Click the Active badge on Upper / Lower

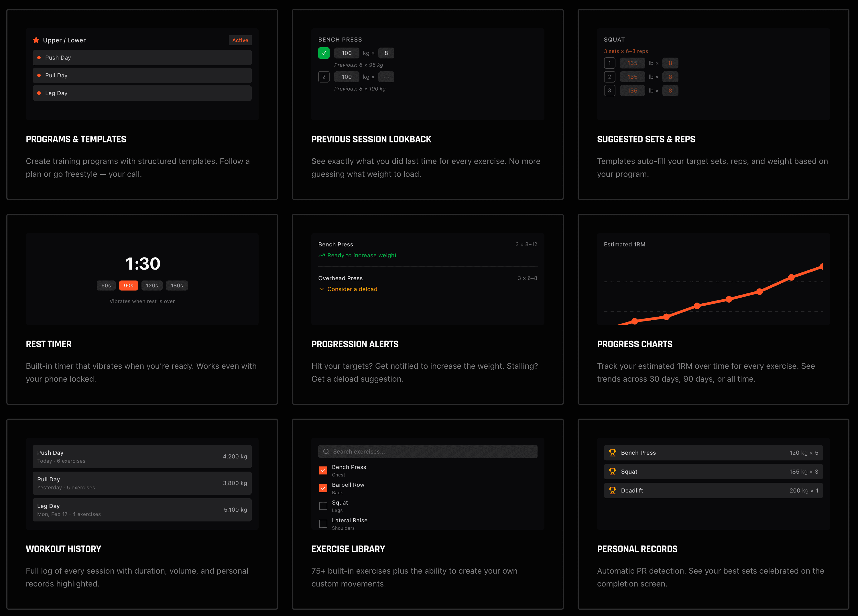click(240, 40)
